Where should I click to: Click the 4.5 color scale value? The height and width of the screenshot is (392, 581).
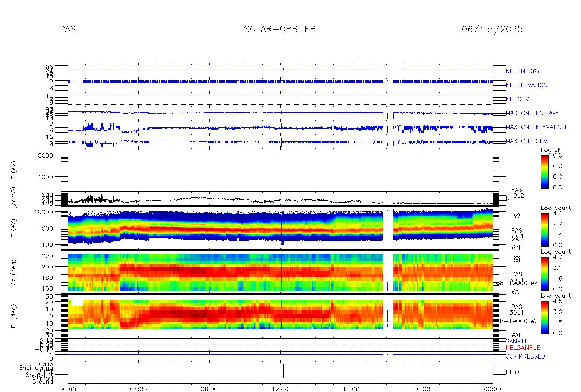[x=557, y=301]
